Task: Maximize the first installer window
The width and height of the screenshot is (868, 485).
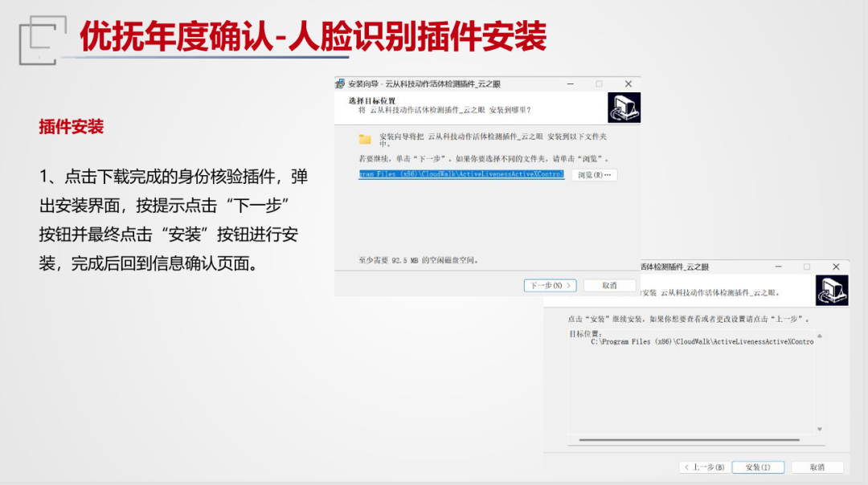Action: pos(599,84)
